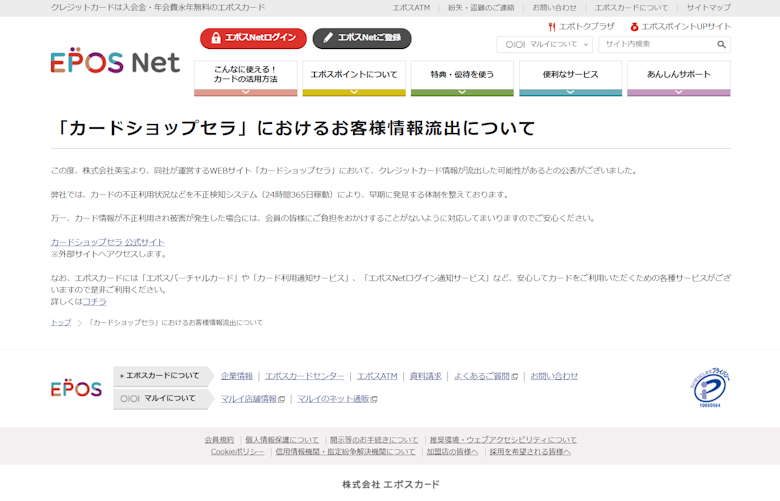Open footer エポスATM link

(x=377, y=376)
